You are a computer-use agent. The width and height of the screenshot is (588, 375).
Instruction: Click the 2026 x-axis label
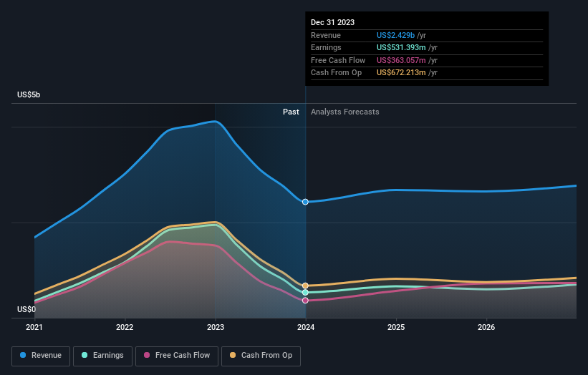tap(486, 328)
